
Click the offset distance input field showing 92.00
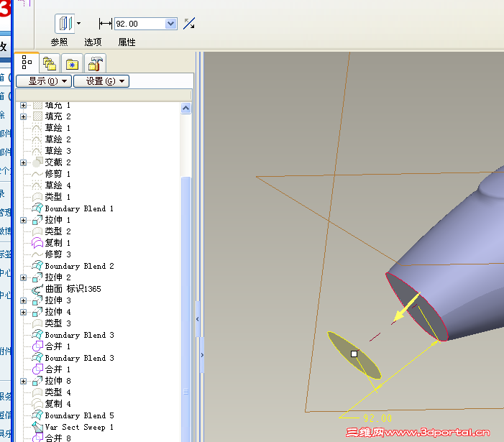pos(139,24)
